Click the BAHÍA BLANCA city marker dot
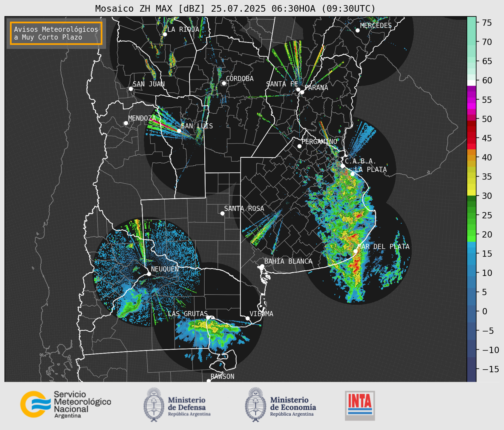The width and height of the screenshot is (504, 430). pos(262,266)
